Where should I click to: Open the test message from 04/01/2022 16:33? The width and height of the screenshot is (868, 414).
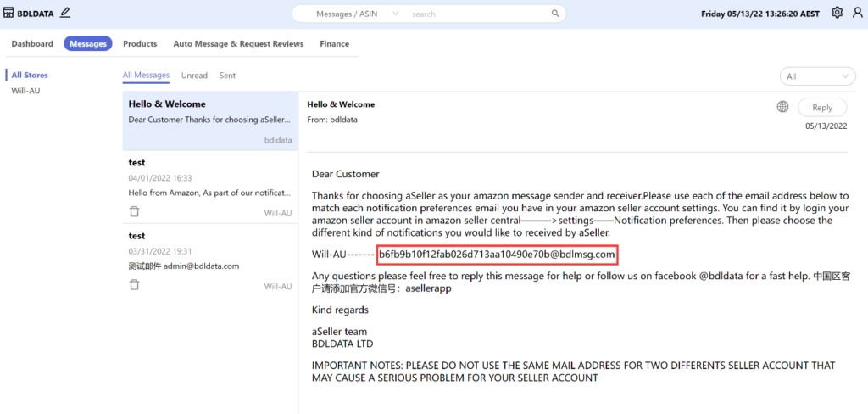click(210, 187)
